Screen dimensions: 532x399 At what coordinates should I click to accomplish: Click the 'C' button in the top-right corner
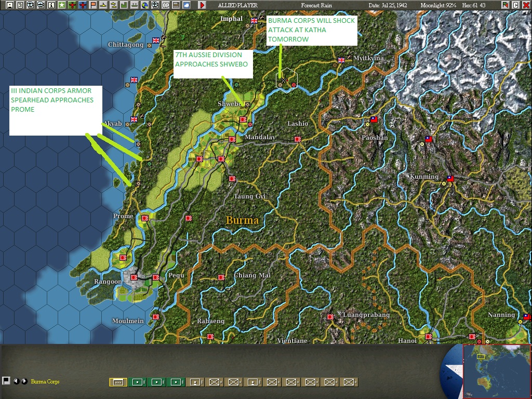click(x=516, y=5)
